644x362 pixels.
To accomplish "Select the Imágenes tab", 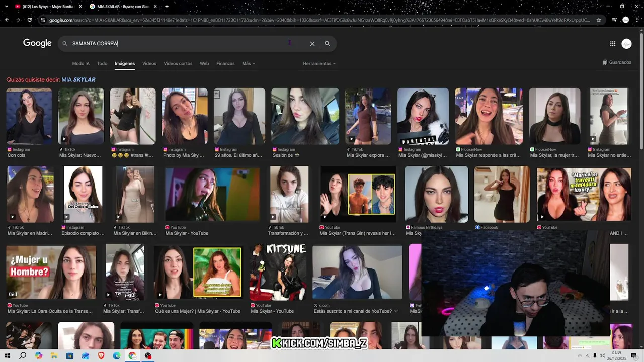I will click(125, 64).
